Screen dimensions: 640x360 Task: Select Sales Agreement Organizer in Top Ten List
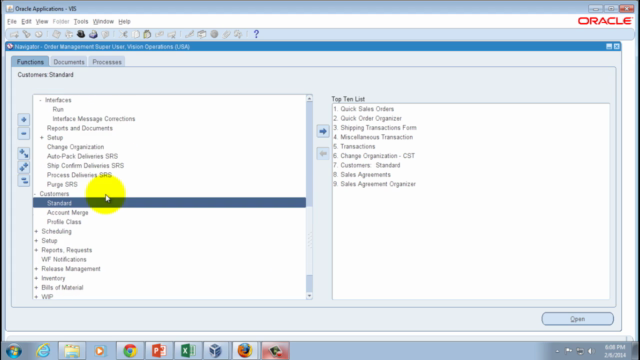point(374,184)
